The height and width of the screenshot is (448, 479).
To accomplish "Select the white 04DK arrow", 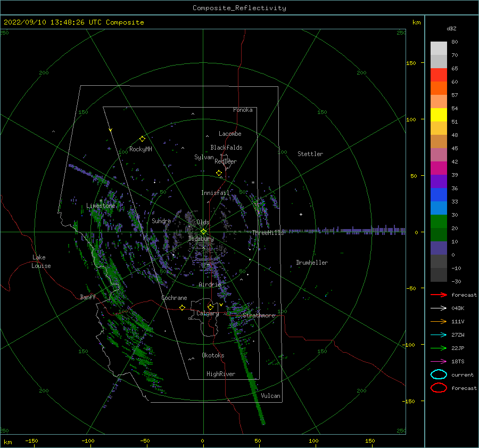I will [x=439, y=308].
